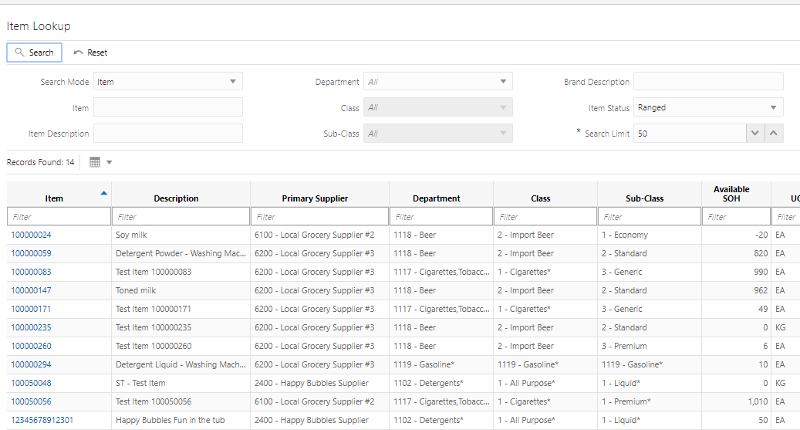
Task: Select the ST - Test Item cell
Action: (181, 383)
